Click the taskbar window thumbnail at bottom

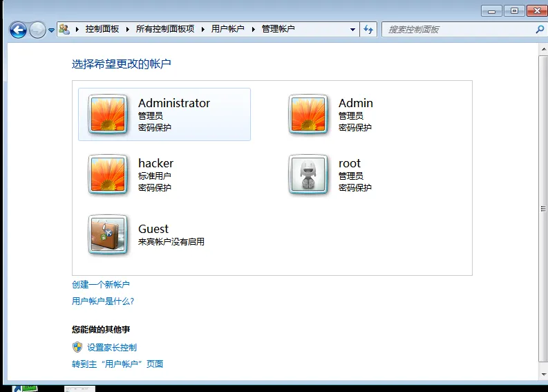[x=79, y=389]
